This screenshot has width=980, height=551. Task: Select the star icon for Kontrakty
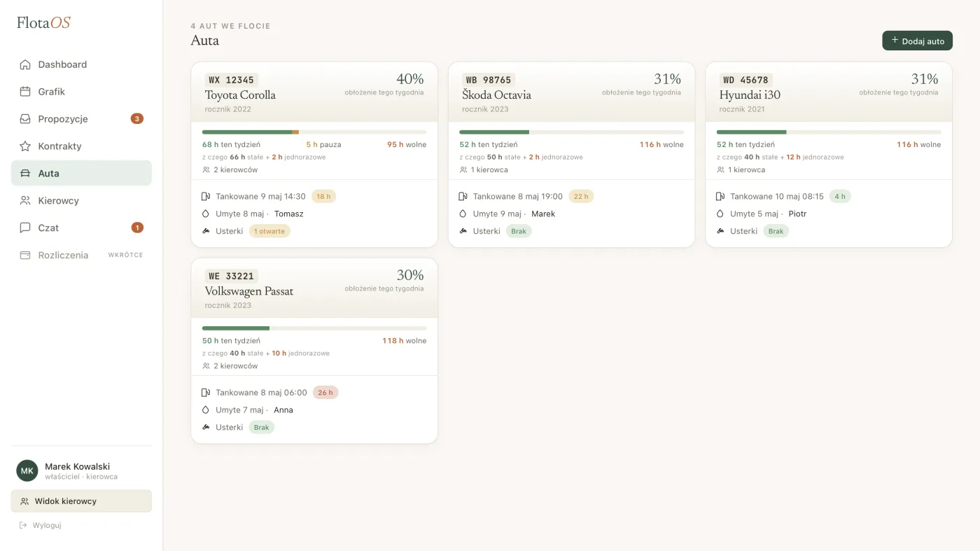tap(25, 146)
